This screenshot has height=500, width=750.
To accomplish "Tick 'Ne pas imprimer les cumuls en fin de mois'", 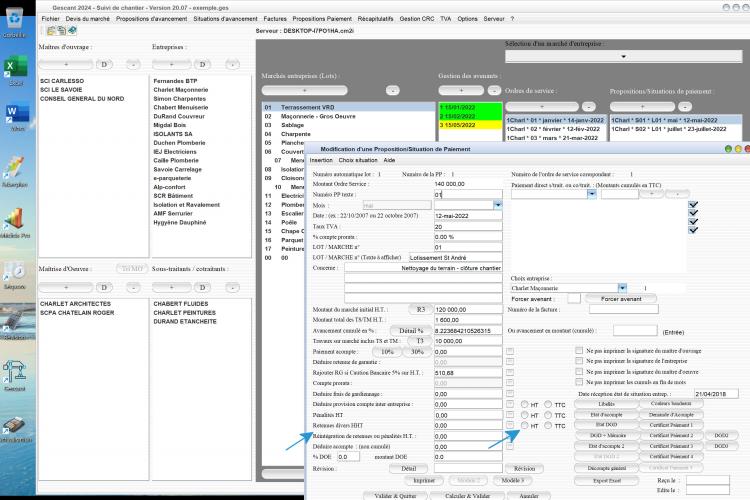I will [579, 382].
